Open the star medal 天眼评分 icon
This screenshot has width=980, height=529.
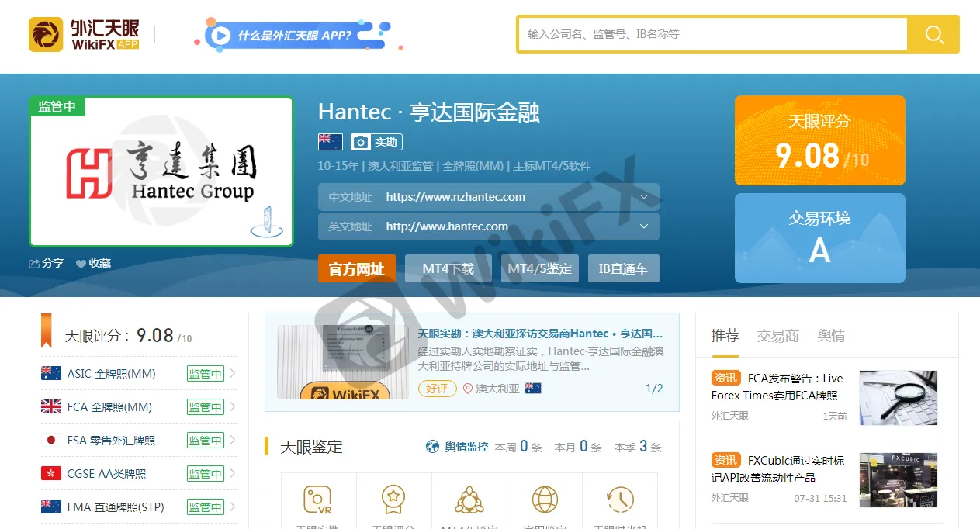pyautogui.click(x=393, y=499)
